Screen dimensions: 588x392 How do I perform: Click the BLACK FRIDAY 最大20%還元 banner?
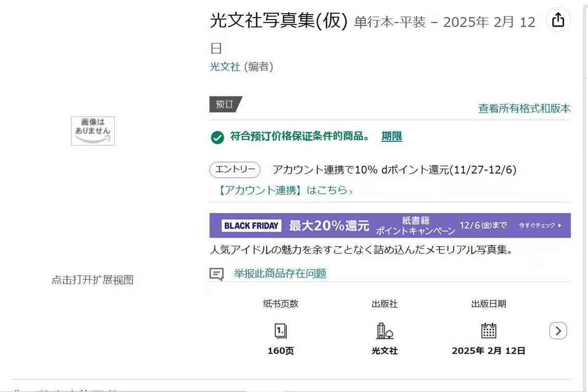pyautogui.click(x=390, y=226)
